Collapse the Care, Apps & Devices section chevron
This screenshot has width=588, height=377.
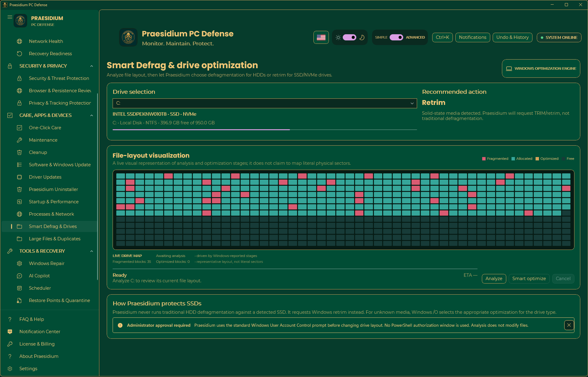[92, 115]
